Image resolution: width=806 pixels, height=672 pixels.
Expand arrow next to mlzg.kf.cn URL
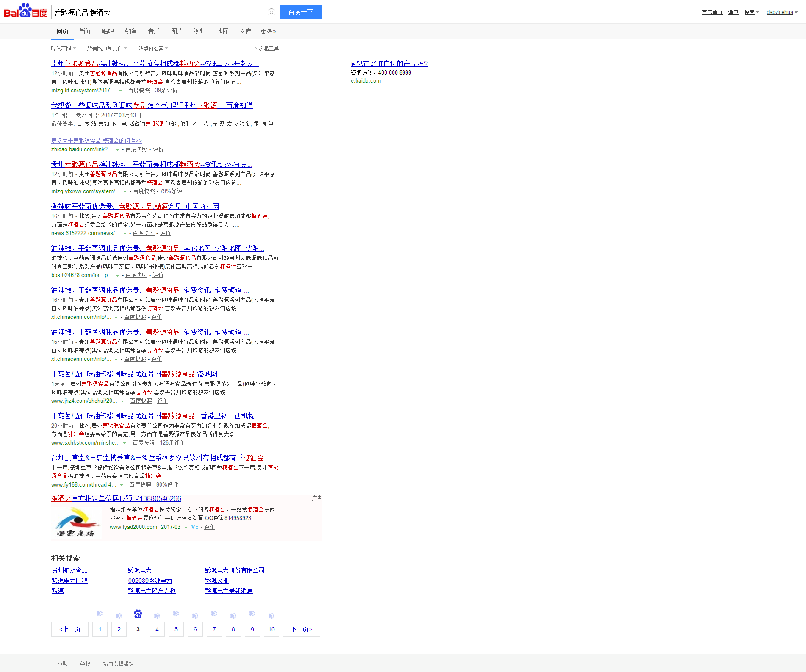(120, 91)
